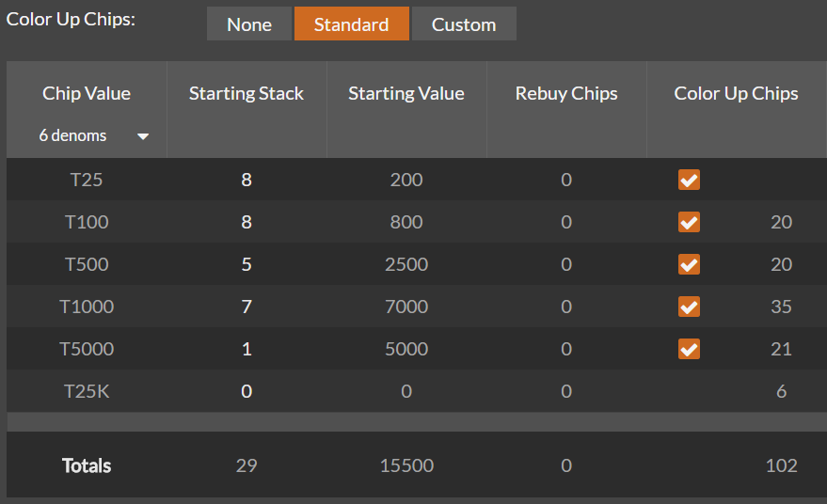Edit the T100 starting stack value
Viewport: 827px width, 504px height.
point(247,222)
